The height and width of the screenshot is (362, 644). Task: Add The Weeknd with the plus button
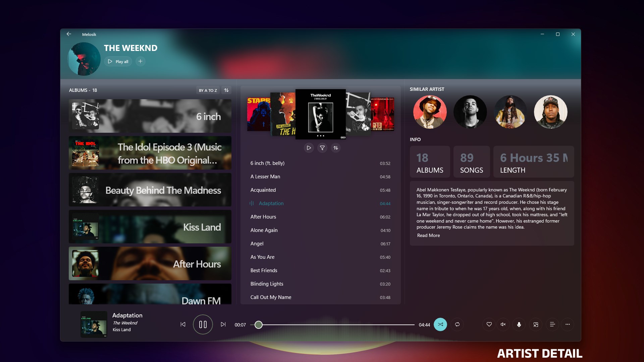[x=140, y=61]
